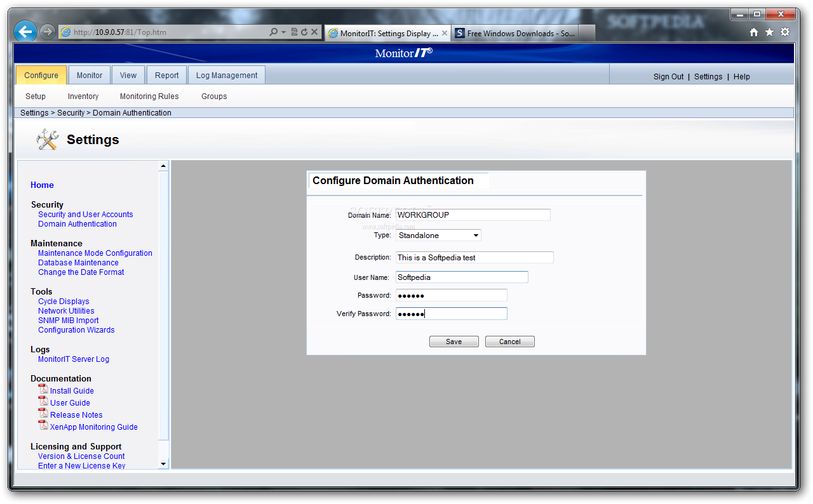Image resolution: width=813 pixels, height=504 pixels.
Task: Open Change the Date Format link
Action: click(x=81, y=272)
